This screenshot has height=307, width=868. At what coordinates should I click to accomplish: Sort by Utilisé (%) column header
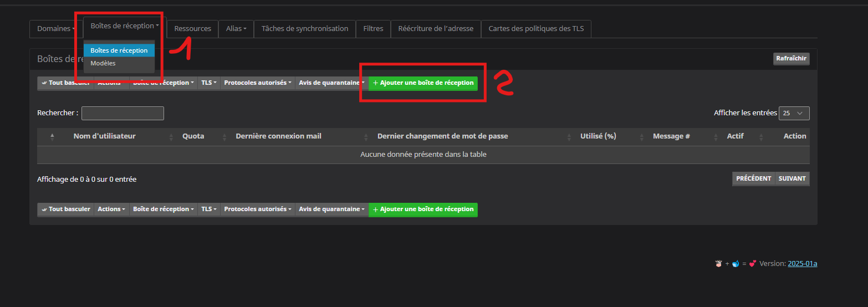pyautogui.click(x=598, y=136)
